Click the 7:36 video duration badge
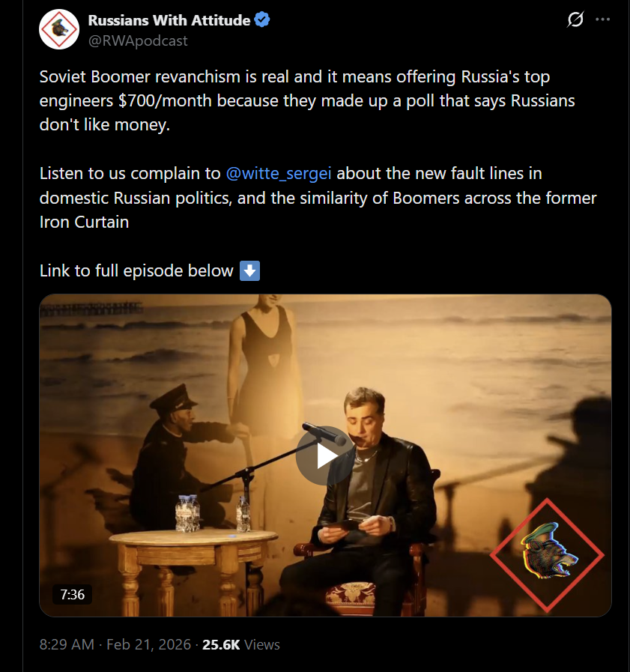 73,595
